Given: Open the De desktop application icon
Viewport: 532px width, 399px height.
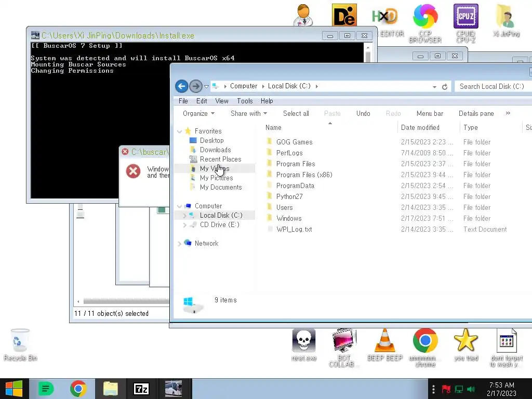Looking at the screenshot, I should tap(344, 15).
